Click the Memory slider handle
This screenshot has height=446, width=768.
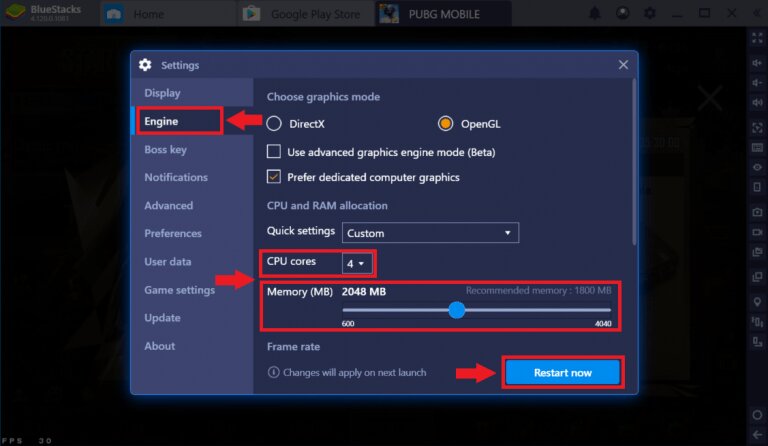pyautogui.click(x=456, y=310)
